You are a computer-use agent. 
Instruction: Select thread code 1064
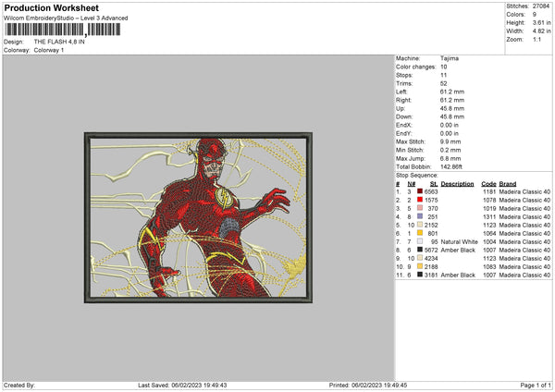pos(489,233)
